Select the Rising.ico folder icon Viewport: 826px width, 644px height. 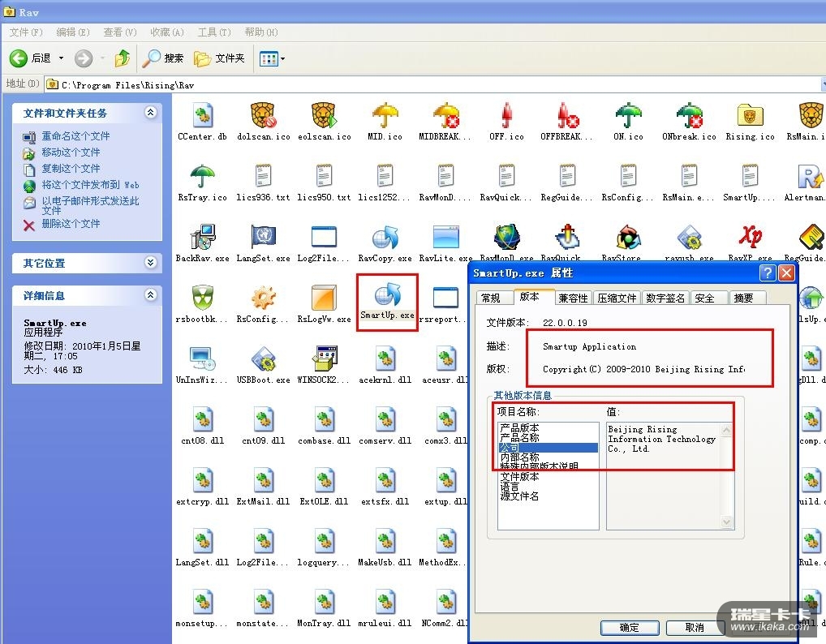(751, 115)
